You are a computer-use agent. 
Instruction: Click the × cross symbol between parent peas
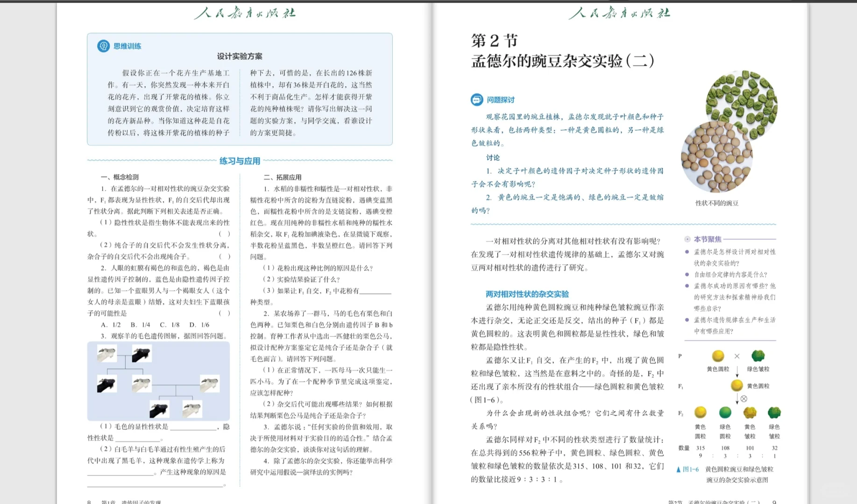(737, 356)
